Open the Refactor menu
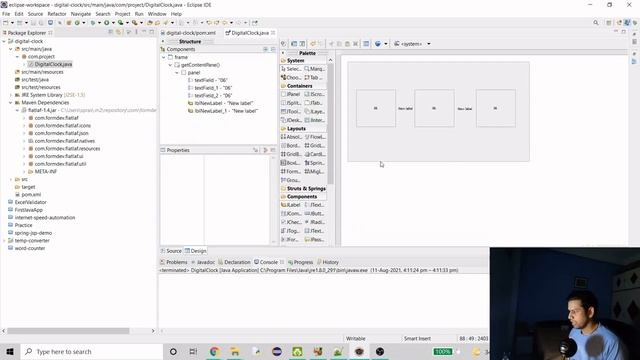The width and height of the screenshot is (640, 360). [x=57, y=14]
